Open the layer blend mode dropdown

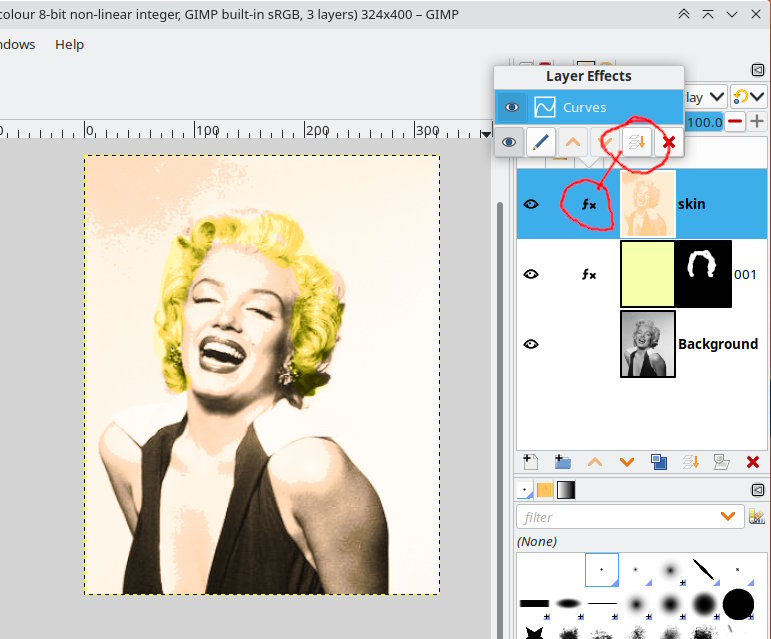tap(706, 97)
